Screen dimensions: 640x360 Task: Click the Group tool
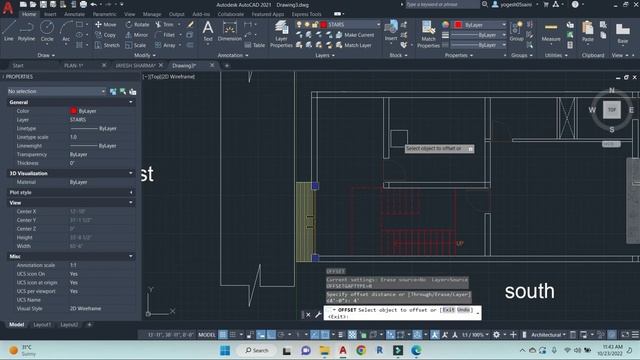tap(516, 31)
